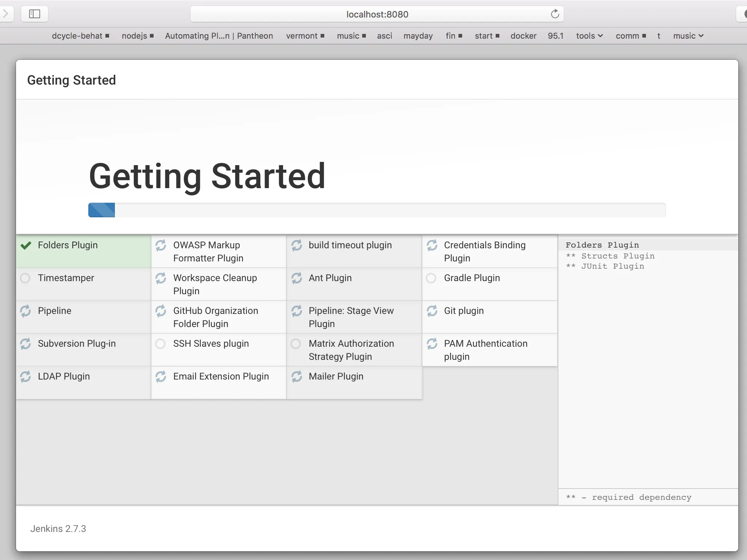Screen dimensions: 747x560
Task: Open the docker bookmark
Action: pyautogui.click(x=523, y=36)
